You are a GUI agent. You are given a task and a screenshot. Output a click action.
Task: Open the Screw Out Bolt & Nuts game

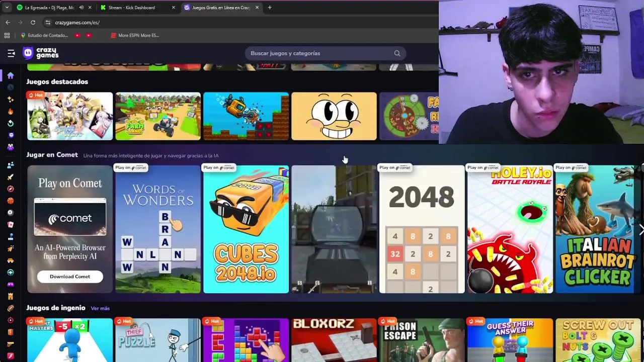[x=598, y=340]
